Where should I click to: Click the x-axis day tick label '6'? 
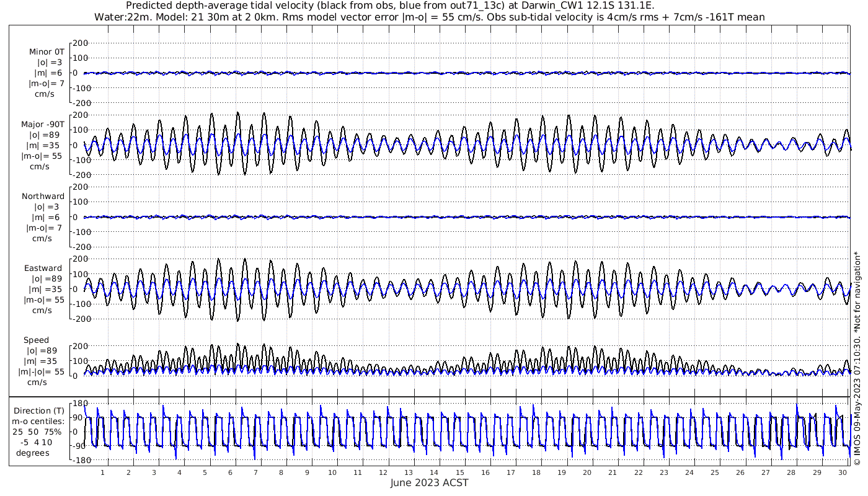click(230, 472)
